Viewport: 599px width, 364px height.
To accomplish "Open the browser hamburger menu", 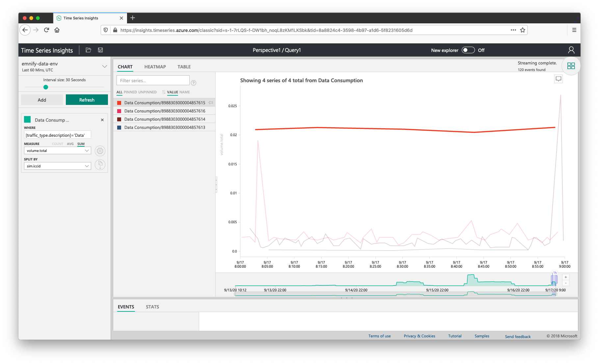I will point(574,30).
